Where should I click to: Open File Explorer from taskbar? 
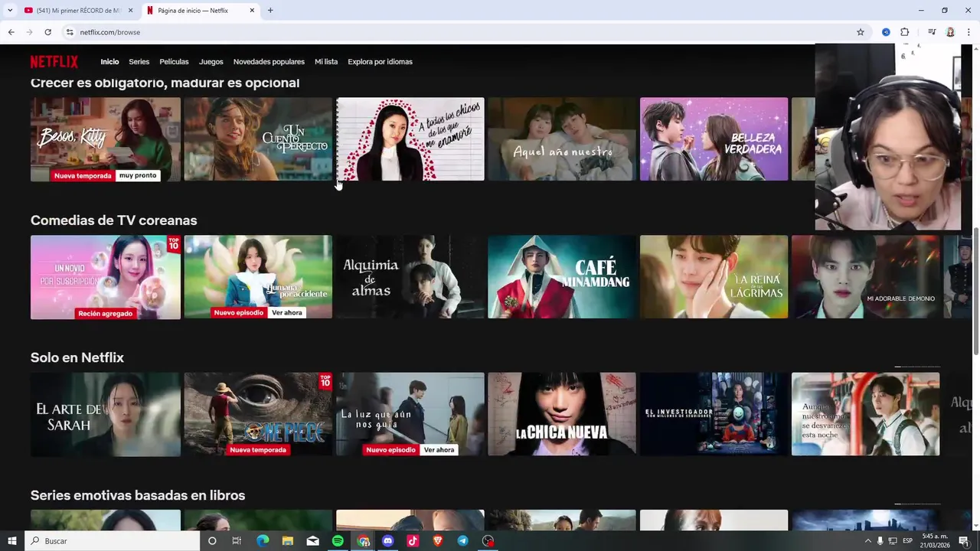click(287, 541)
